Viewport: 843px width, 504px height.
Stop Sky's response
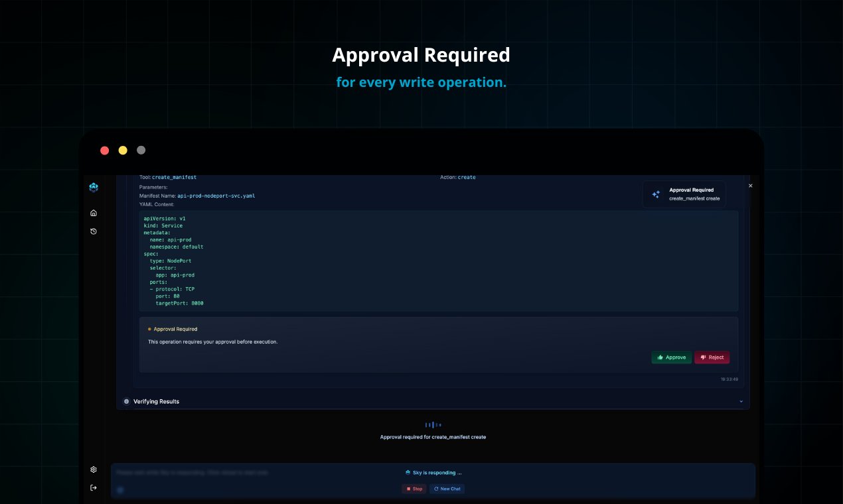tap(414, 489)
